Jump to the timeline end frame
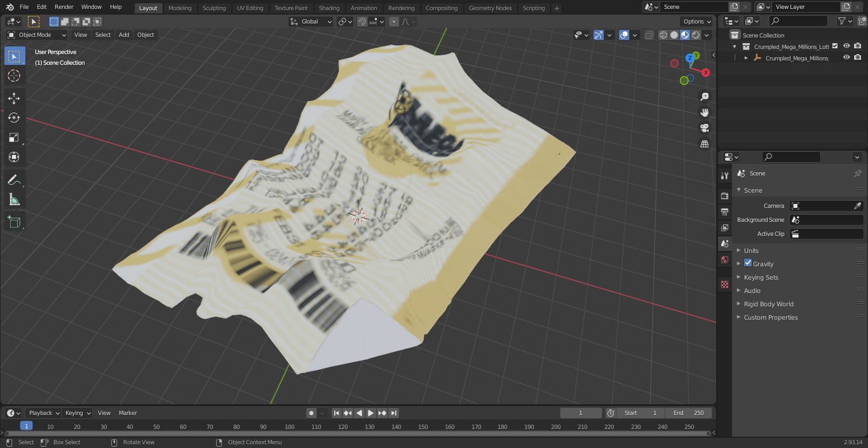868x448 pixels. (394, 413)
